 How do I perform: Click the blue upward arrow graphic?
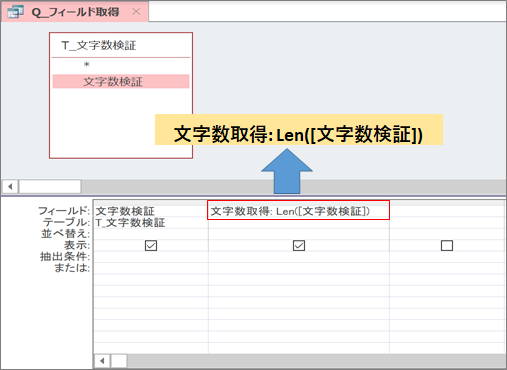tap(287, 171)
